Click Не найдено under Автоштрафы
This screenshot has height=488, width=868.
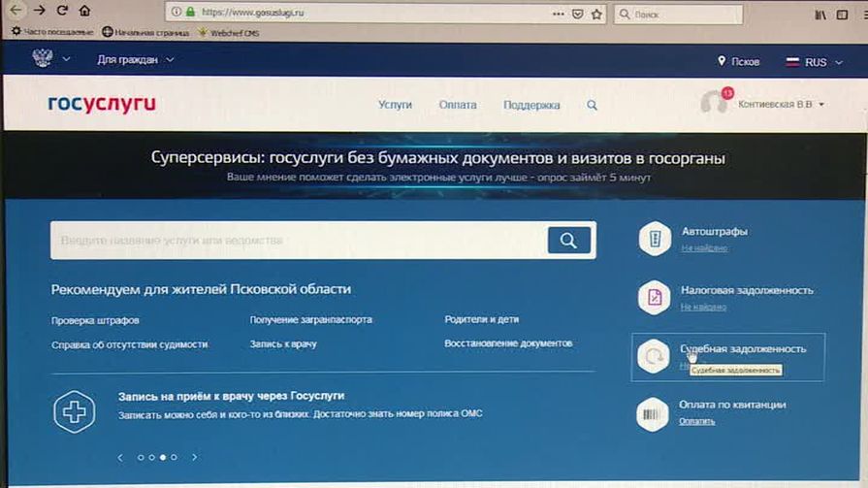click(x=704, y=248)
